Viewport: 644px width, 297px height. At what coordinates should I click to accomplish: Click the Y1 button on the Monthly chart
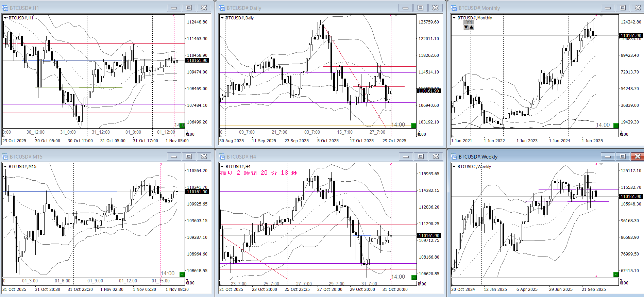coord(469,22)
